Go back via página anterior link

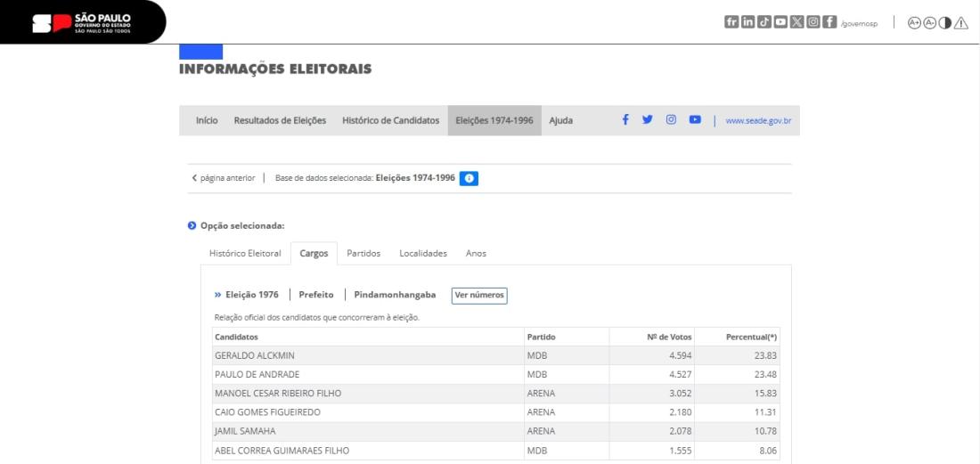(x=223, y=178)
